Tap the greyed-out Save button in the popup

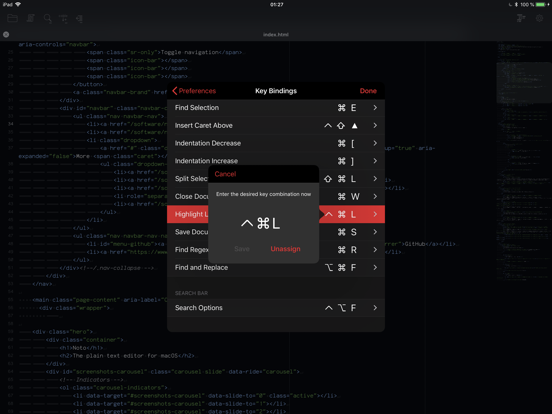tap(242, 249)
